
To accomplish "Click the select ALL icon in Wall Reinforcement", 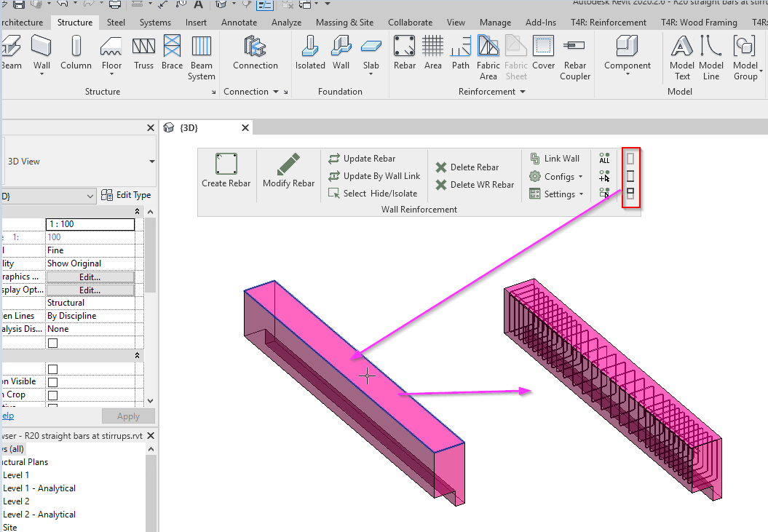I will tap(604, 158).
